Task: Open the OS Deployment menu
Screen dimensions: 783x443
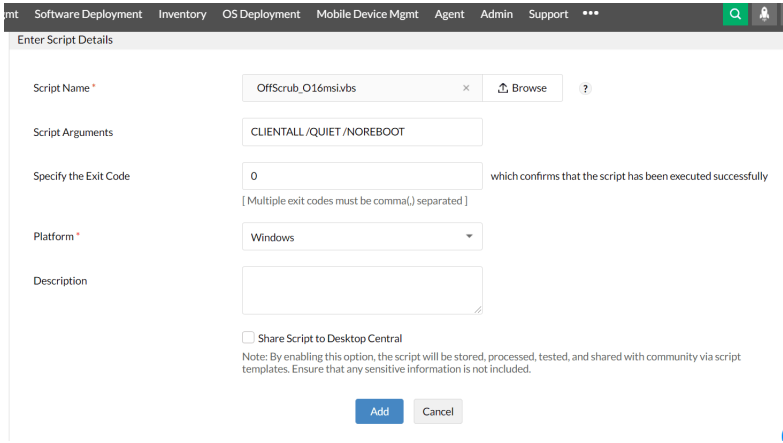Action: pyautogui.click(x=261, y=14)
